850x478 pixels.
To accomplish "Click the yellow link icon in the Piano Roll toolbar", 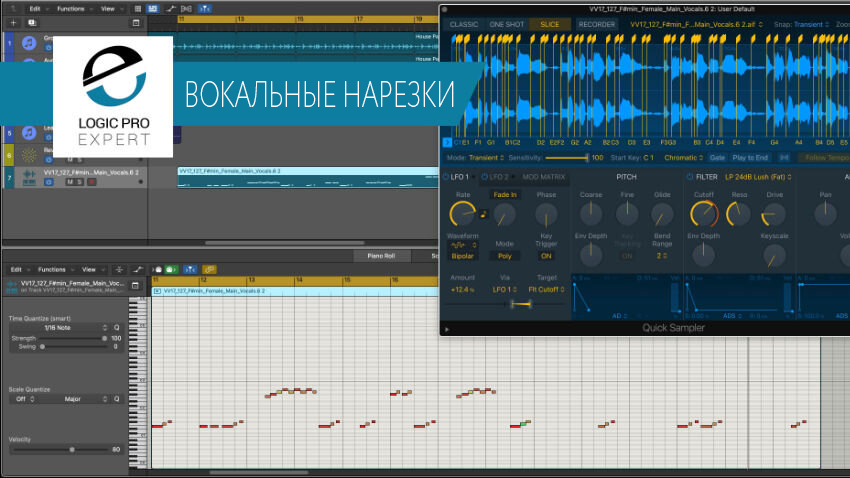I will point(209,269).
